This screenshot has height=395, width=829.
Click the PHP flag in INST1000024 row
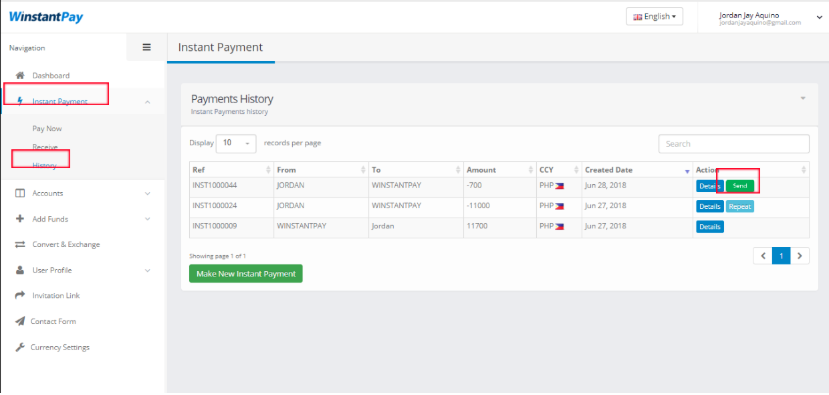pyautogui.click(x=559, y=206)
